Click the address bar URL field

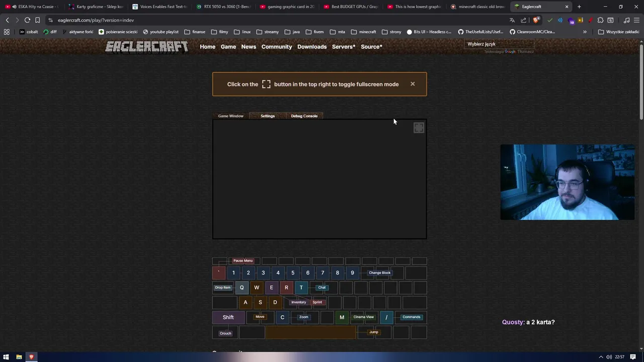pyautogui.click(x=277, y=20)
